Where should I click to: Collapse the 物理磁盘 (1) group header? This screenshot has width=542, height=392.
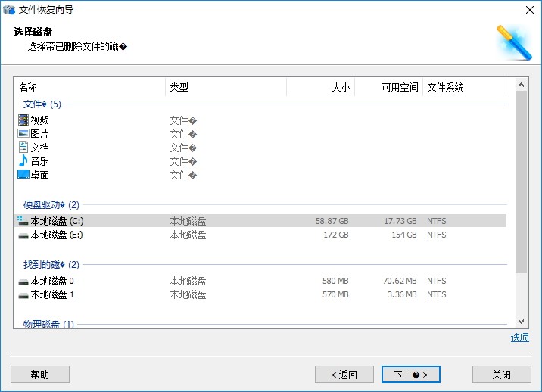pos(48,324)
